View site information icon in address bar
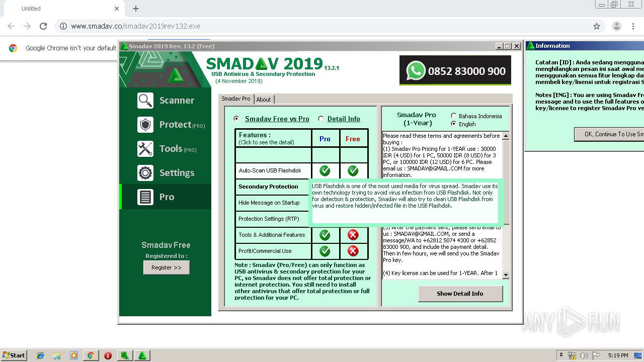 click(63, 26)
